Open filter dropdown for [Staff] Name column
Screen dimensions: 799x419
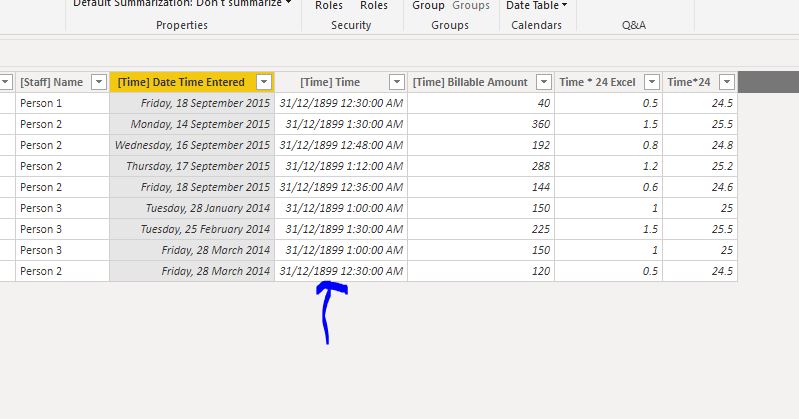[99, 82]
